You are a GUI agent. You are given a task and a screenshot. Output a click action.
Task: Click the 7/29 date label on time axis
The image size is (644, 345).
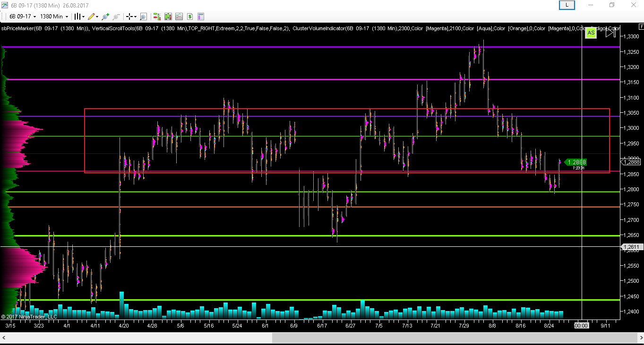click(464, 326)
